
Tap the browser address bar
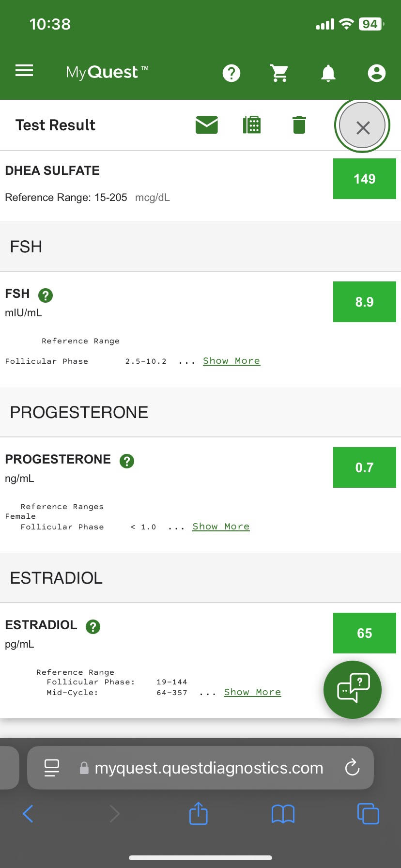tap(208, 768)
